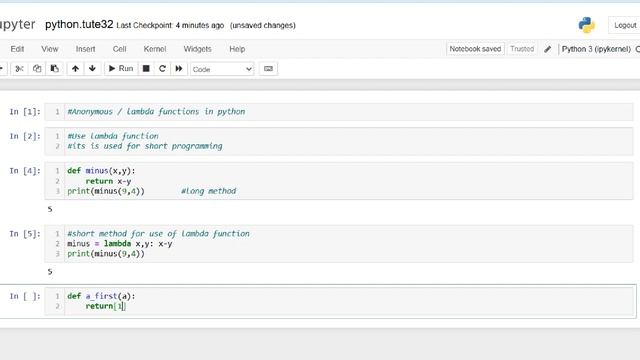Click the Last Checkpoint text
The image size is (640, 360).
(x=170, y=25)
